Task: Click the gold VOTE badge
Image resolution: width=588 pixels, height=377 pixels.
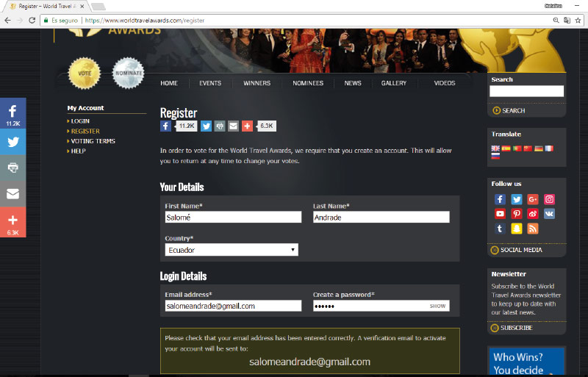Action: click(x=85, y=73)
